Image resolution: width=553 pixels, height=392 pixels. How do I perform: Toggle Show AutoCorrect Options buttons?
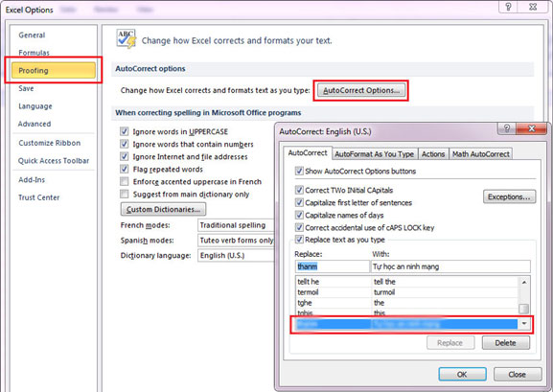tap(299, 172)
